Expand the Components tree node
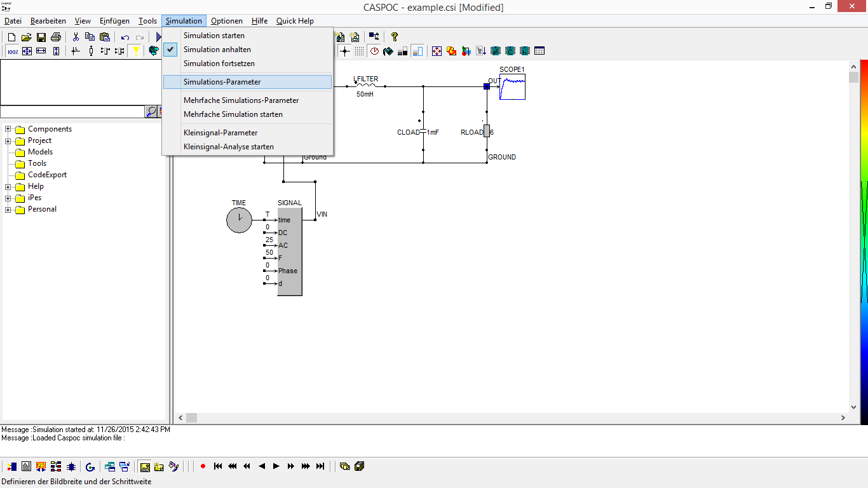The width and height of the screenshot is (868, 488). coord(8,129)
